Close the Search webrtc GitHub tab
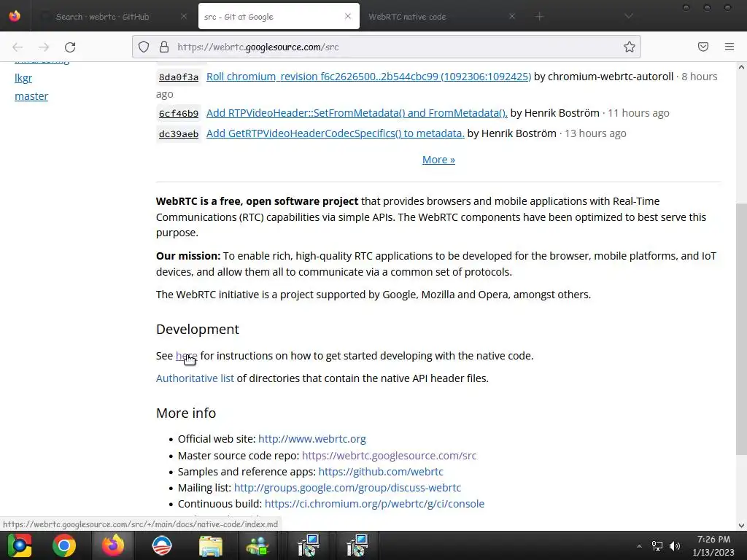747x560 pixels. coord(183,16)
